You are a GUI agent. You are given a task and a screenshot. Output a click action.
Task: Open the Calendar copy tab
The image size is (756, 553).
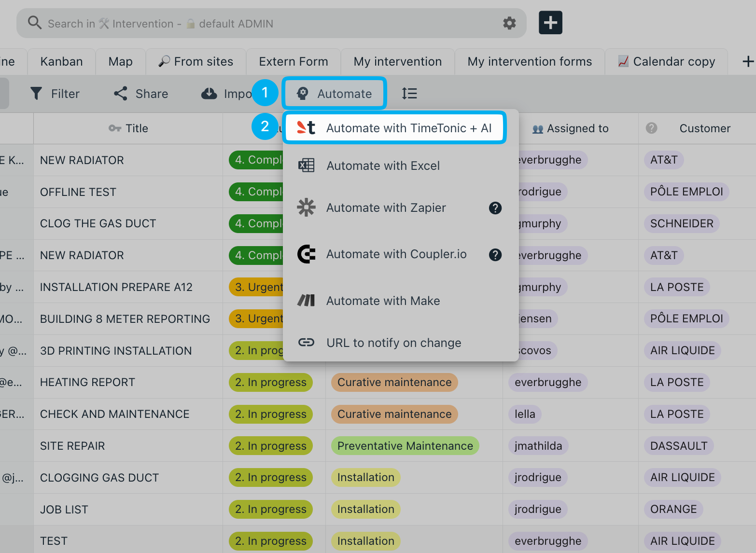[666, 62]
